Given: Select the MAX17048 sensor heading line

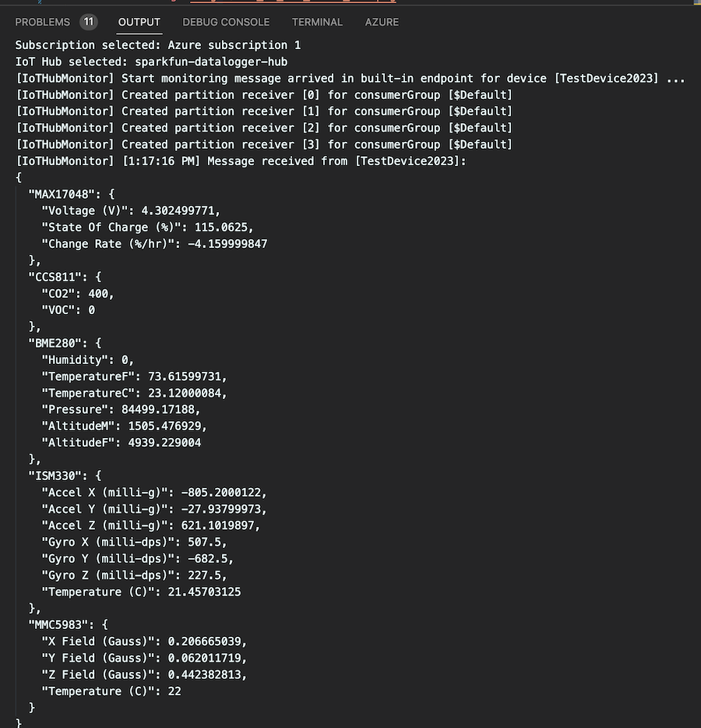Looking at the screenshot, I should 62,193.
